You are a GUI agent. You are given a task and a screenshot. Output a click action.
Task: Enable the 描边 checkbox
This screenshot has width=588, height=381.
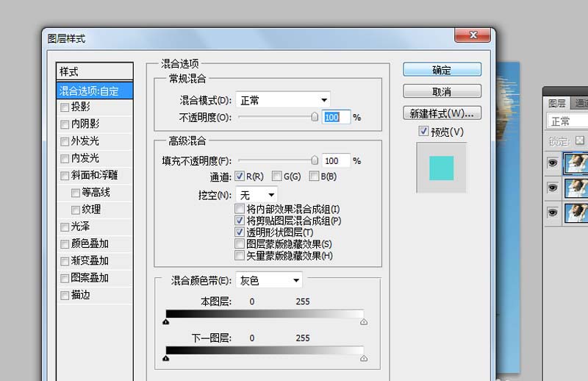(x=65, y=296)
